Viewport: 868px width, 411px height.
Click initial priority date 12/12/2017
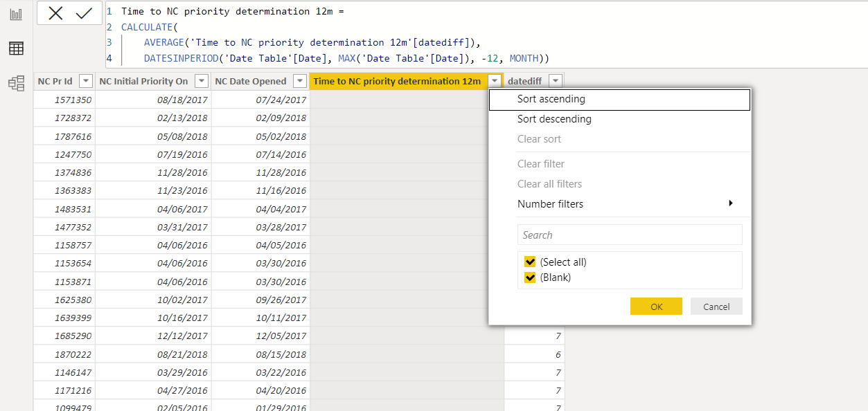click(x=153, y=336)
